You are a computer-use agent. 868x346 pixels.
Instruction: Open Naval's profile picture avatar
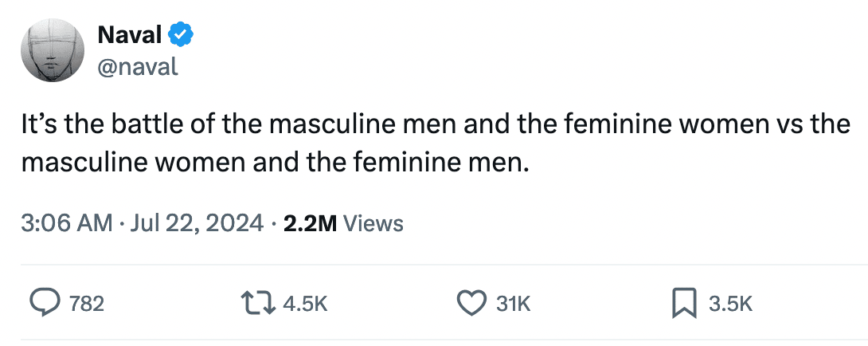(x=52, y=50)
